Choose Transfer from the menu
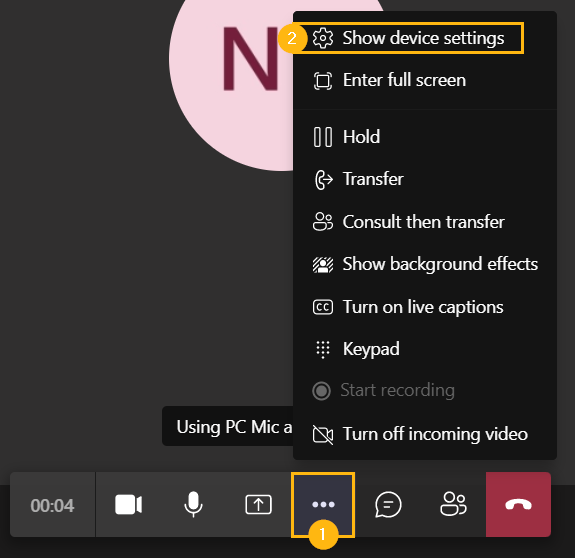Image resolution: width=575 pixels, height=558 pixels. pyautogui.click(x=425, y=179)
